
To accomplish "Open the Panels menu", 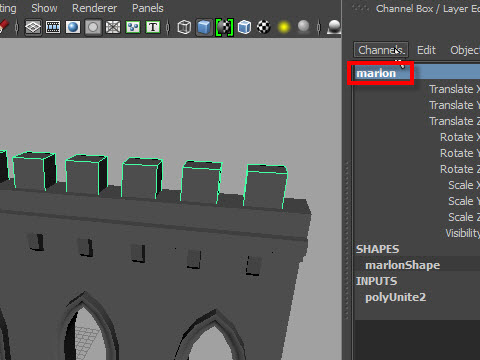I will click(148, 8).
